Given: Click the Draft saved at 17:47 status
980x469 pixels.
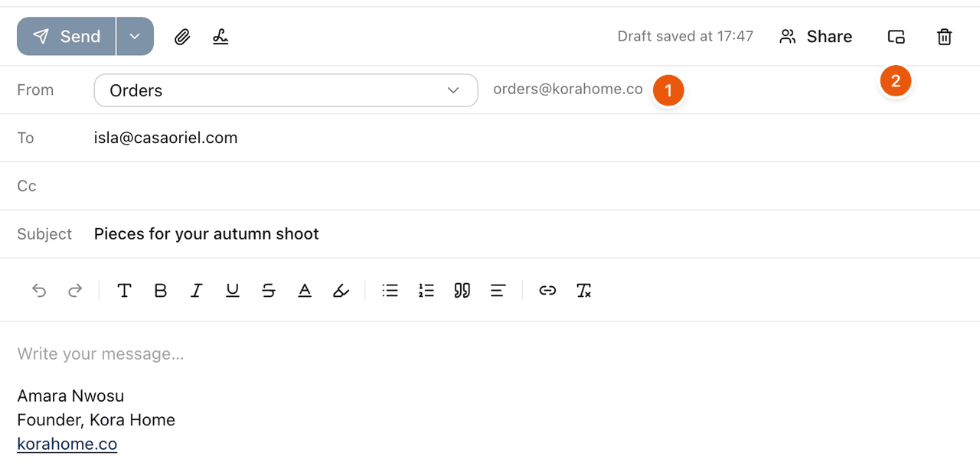Looking at the screenshot, I should point(685,37).
